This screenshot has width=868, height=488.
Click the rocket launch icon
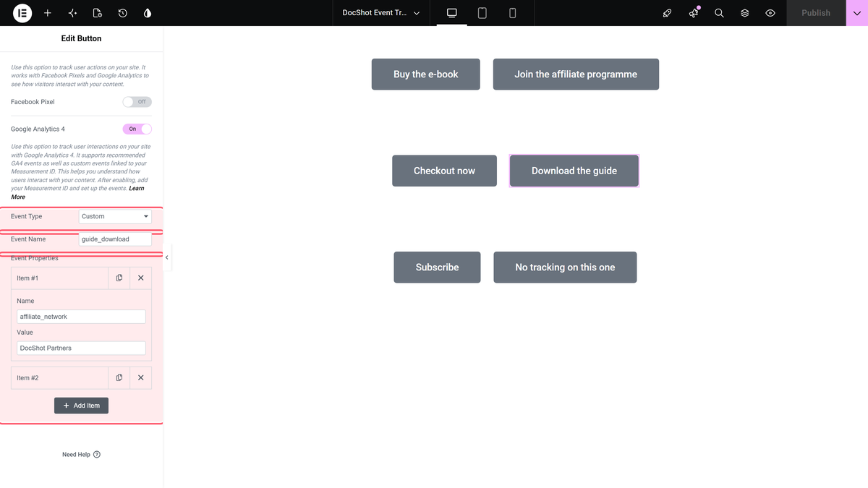tap(668, 13)
